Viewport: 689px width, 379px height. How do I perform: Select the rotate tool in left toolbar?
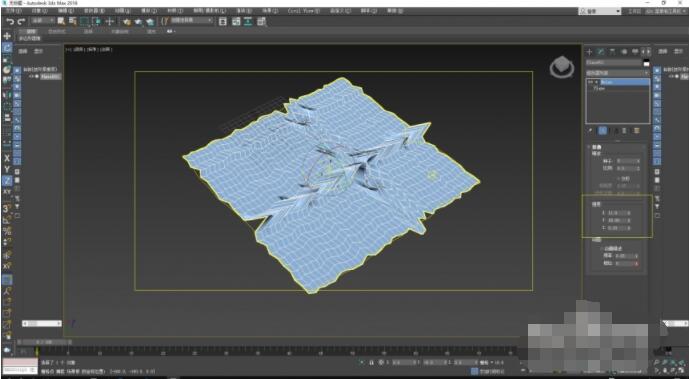coord(7,47)
